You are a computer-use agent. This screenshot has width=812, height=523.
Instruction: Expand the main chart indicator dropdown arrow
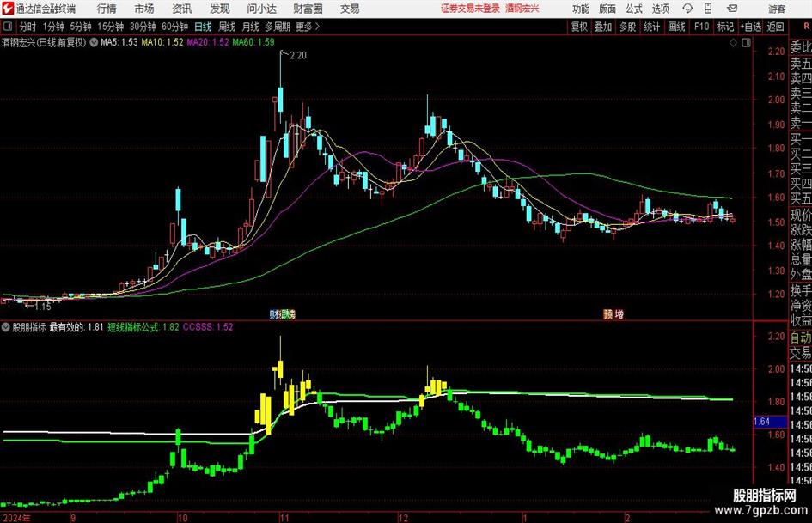(94, 42)
